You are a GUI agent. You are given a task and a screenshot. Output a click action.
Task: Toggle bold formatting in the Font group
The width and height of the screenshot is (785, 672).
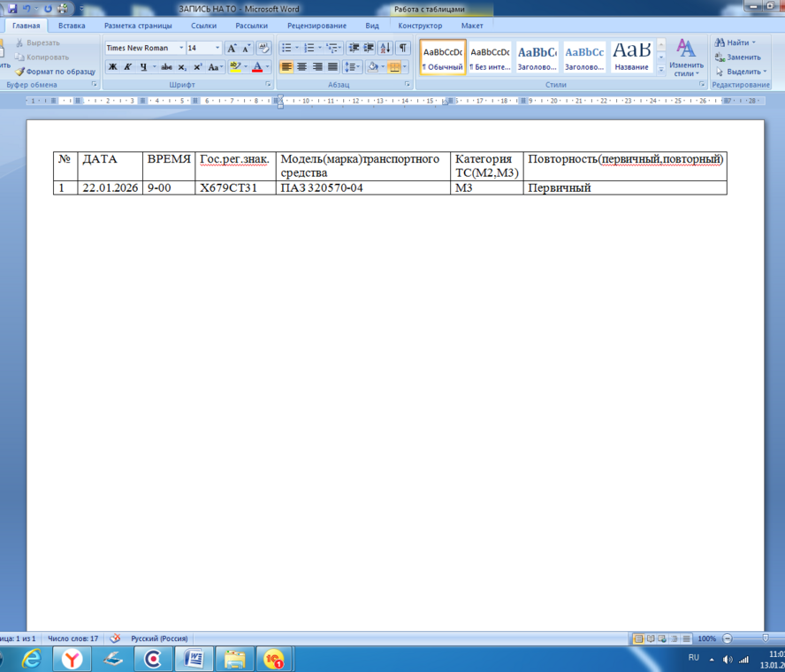[112, 67]
